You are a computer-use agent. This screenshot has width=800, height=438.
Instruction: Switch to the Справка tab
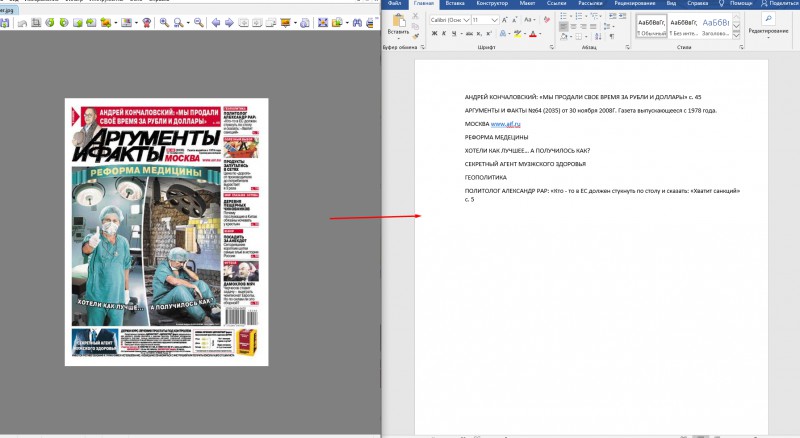pyautogui.click(x=697, y=3)
